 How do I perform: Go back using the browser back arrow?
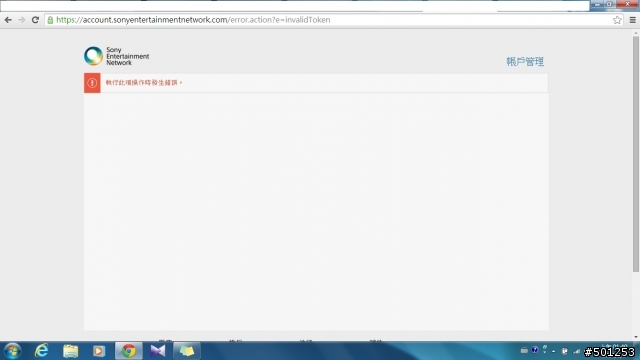pos(8,20)
